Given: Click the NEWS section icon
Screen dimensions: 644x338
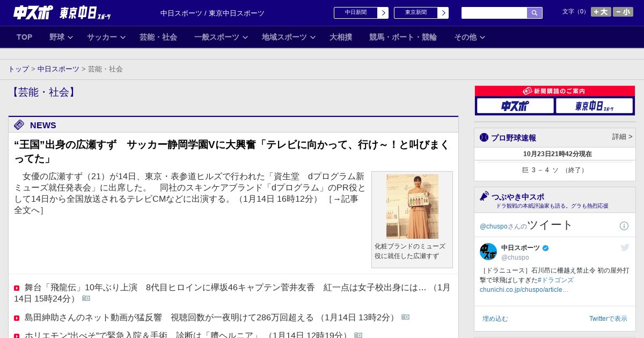Looking at the screenshot, I should (x=19, y=125).
